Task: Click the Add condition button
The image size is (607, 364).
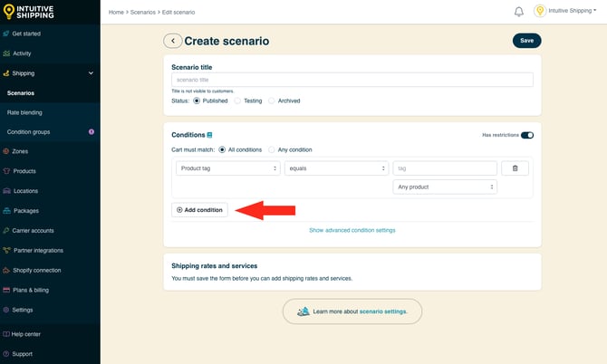Action: tap(199, 210)
